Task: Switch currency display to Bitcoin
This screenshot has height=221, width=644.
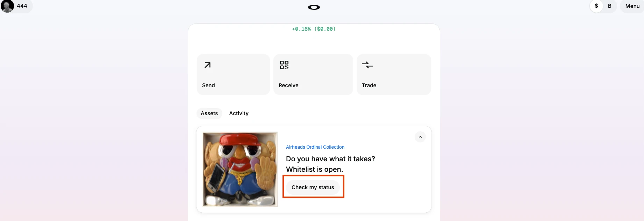Action: (610, 6)
